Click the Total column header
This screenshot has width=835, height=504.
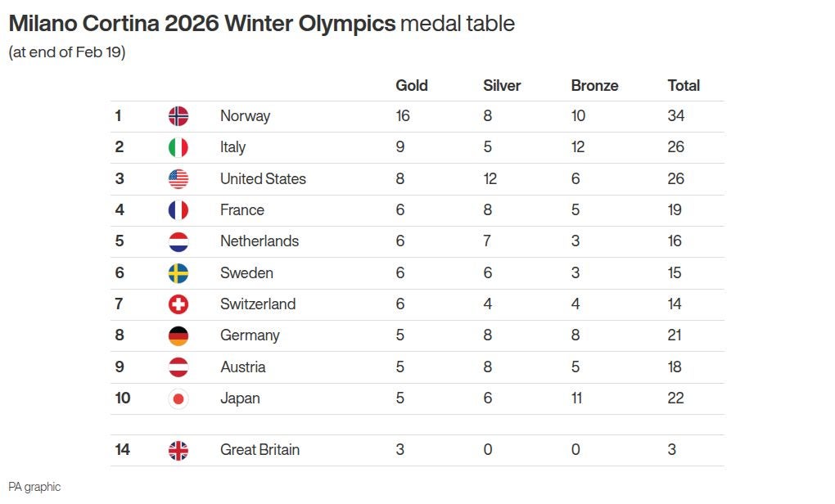pos(684,86)
